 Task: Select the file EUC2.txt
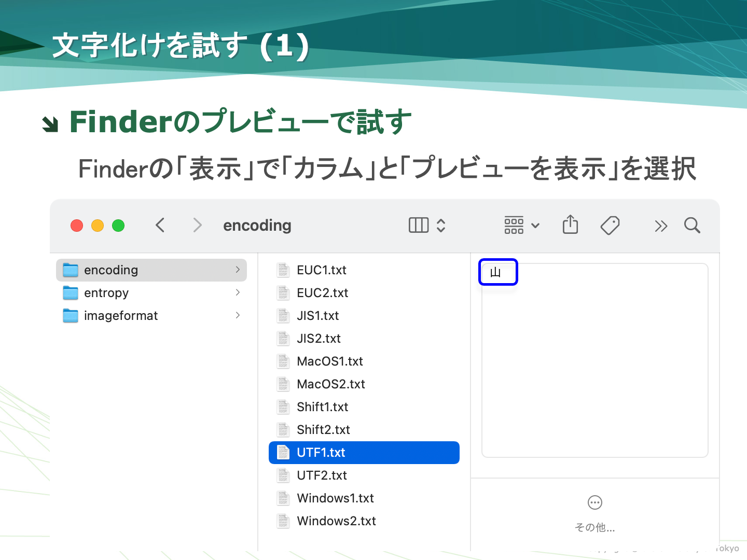(x=364, y=293)
